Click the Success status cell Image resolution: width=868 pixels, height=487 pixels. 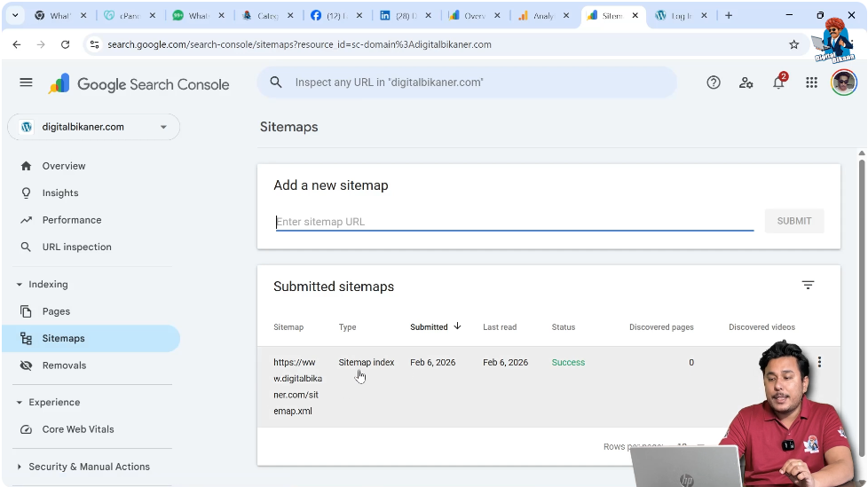coord(568,362)
